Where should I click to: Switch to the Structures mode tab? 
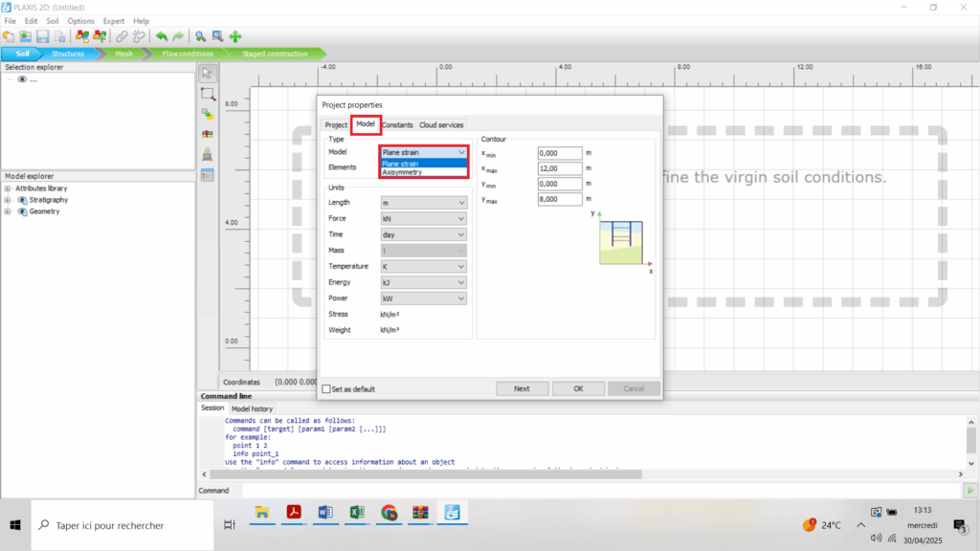coord(68,54)
